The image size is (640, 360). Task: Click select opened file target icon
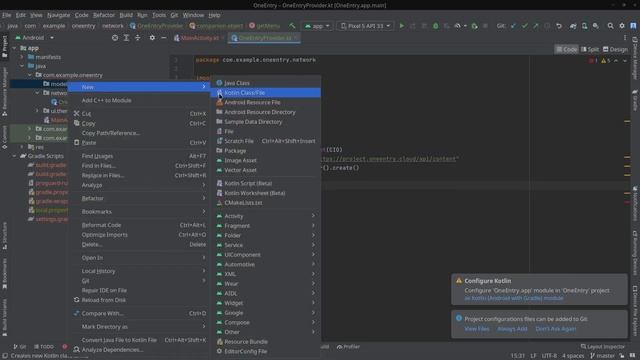115,38
